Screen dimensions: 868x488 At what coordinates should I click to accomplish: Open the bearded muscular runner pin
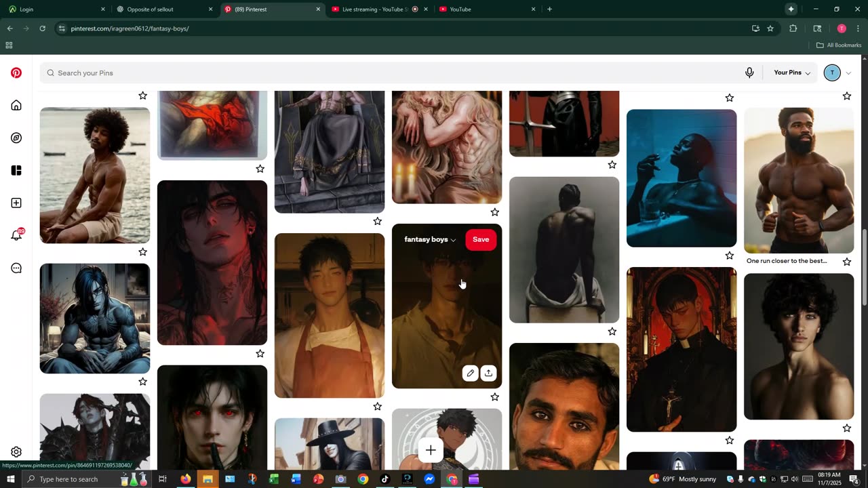pyautogui.click(x=799, y=180)
